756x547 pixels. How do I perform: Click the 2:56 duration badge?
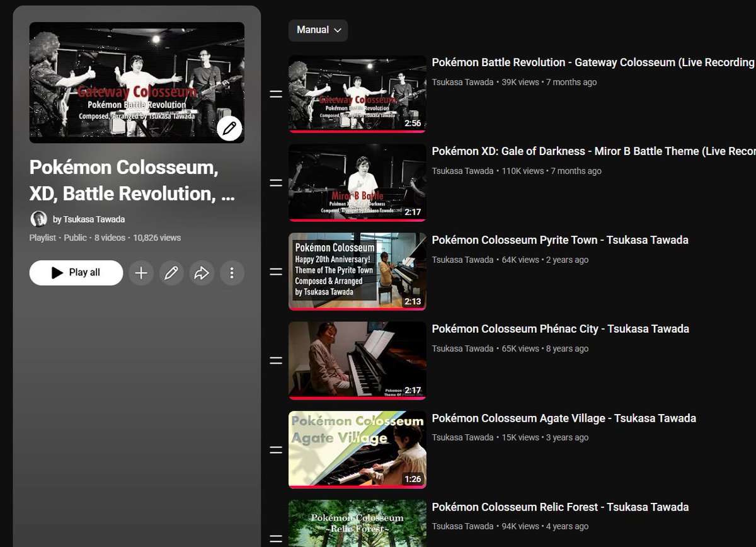point(413,124)
